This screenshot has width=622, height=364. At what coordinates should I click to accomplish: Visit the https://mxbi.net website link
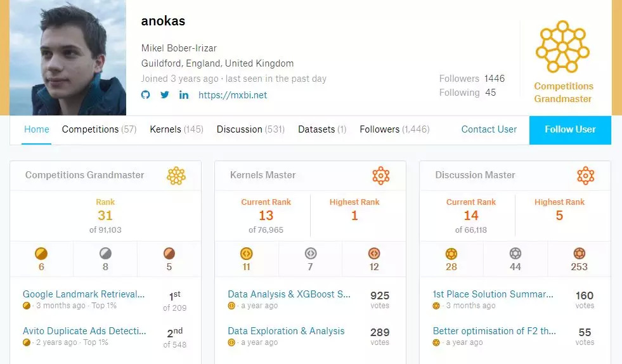pos(233,95)
